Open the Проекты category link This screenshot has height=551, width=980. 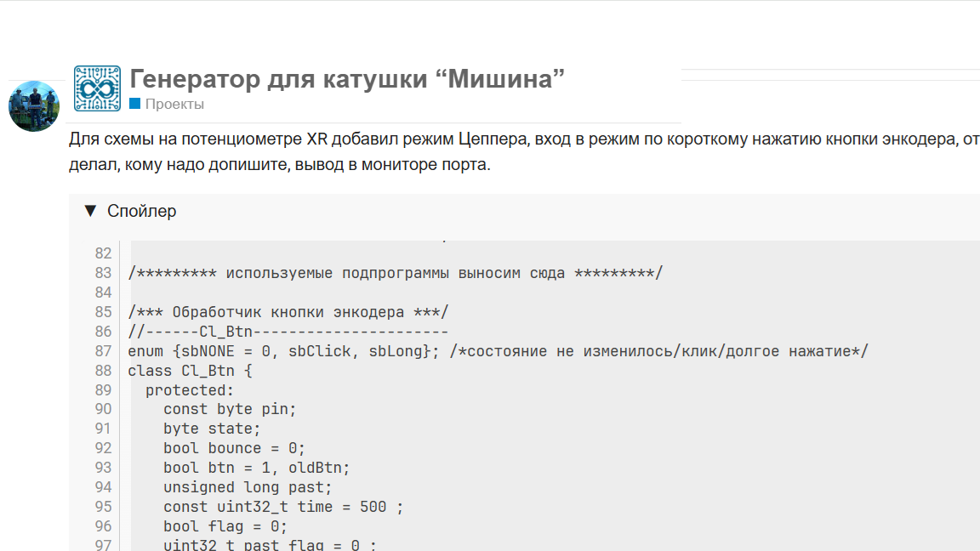click(x=175, y=104)
